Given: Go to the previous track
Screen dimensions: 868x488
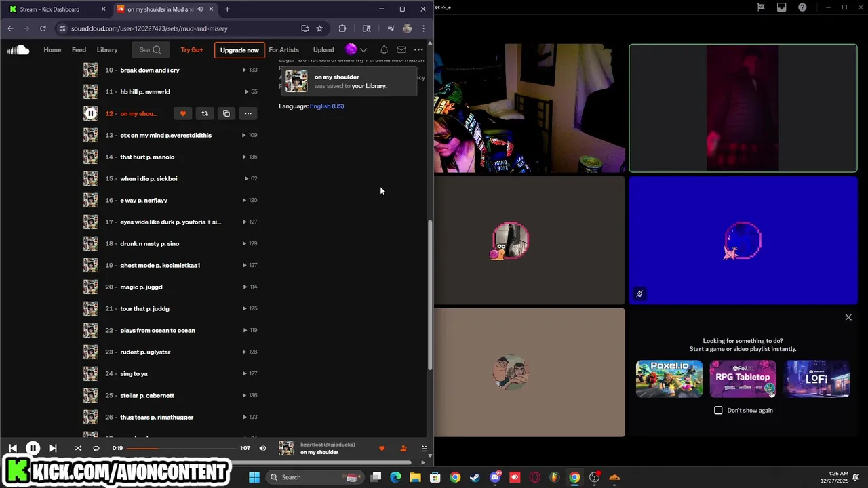Looking at the screenshot, I should pyautogui.click(x=12, y=448).
